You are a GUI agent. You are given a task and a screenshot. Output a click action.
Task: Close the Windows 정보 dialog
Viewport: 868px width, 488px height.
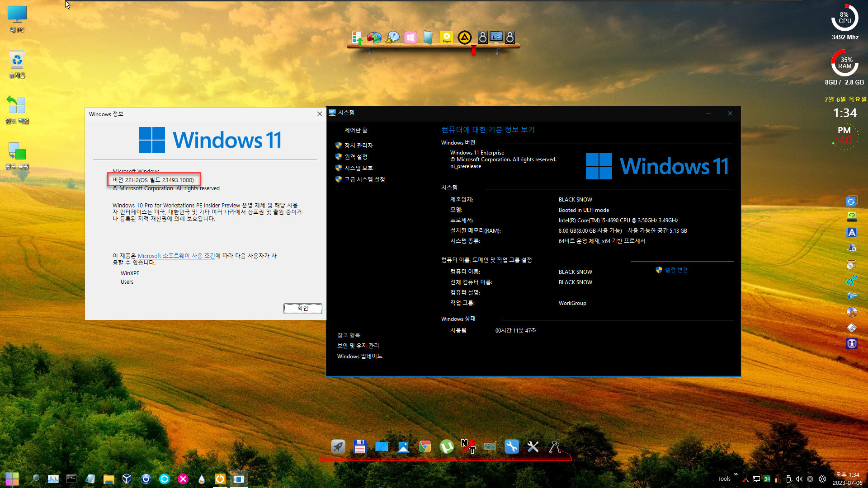pos(320,114)
